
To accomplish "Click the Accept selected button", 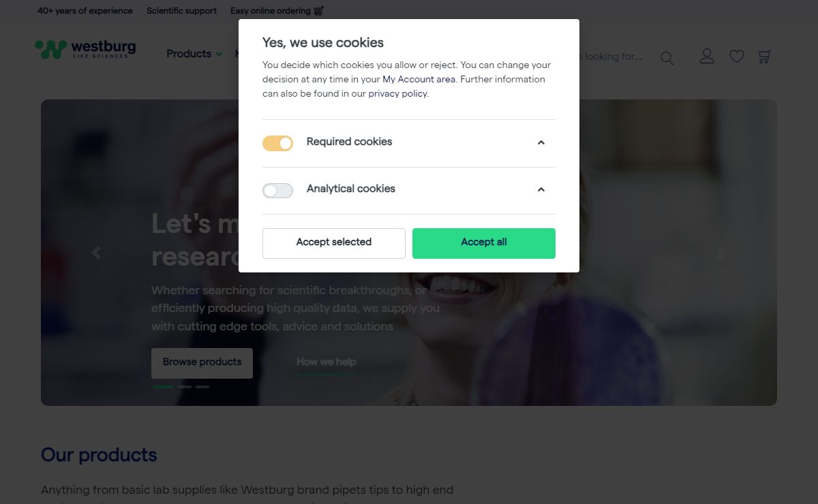I will (x=334, y=243).
